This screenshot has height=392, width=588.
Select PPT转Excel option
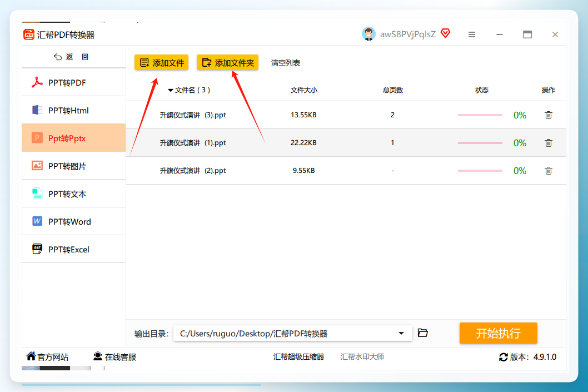tap(73, 249)
